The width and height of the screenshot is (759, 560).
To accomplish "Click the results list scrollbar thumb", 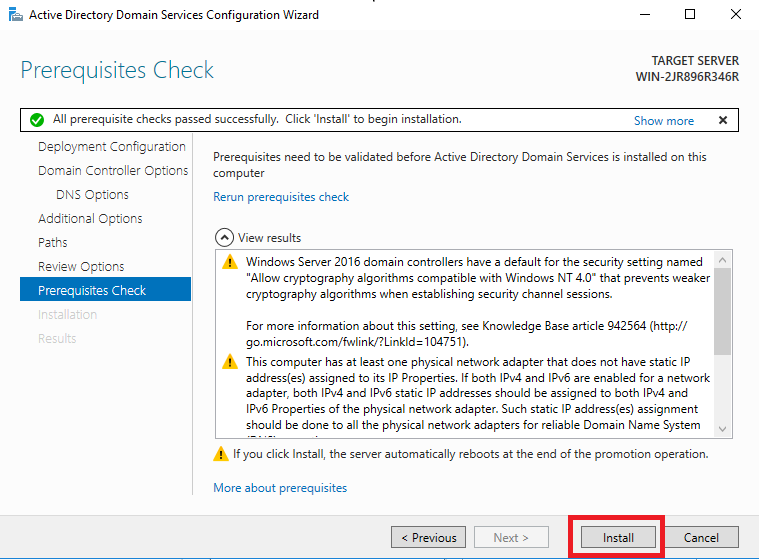I will pyautogui.click(x=723, y=311).
